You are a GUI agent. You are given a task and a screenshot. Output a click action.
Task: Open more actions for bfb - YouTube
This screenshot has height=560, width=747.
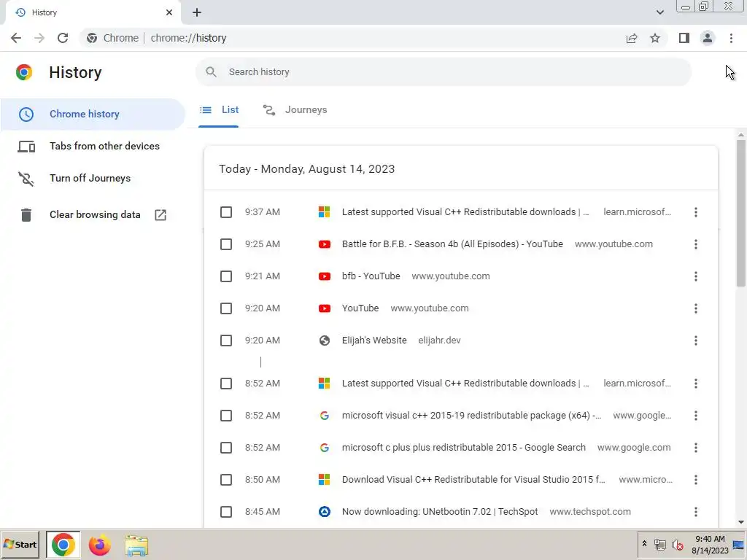tap(695, 276)
